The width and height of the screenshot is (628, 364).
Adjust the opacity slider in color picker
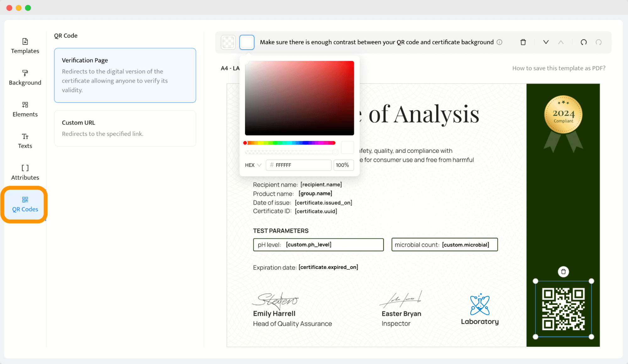(291, 152)
